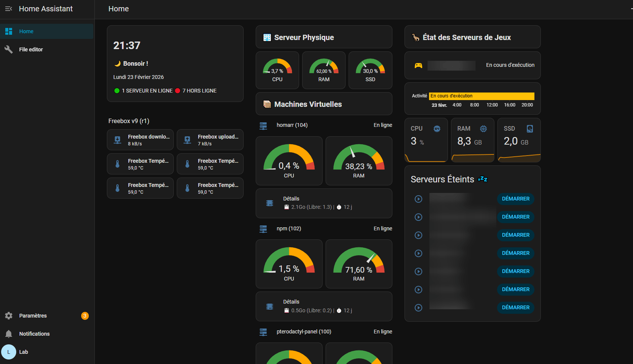Image resolution: width=633 pixels, height=364 pixels.
Task: Click the Freebox download speed tile
Action: point(140,140)
